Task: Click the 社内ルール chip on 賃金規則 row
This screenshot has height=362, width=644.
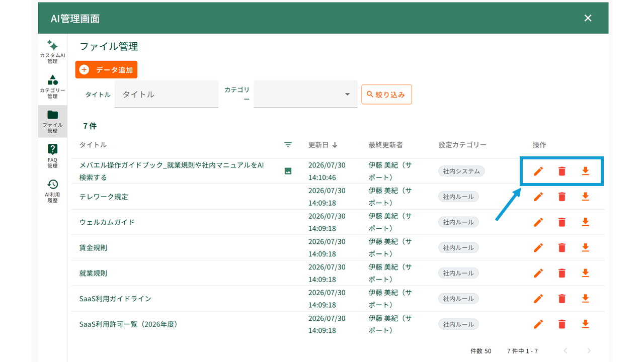Action: pos(458,247)
